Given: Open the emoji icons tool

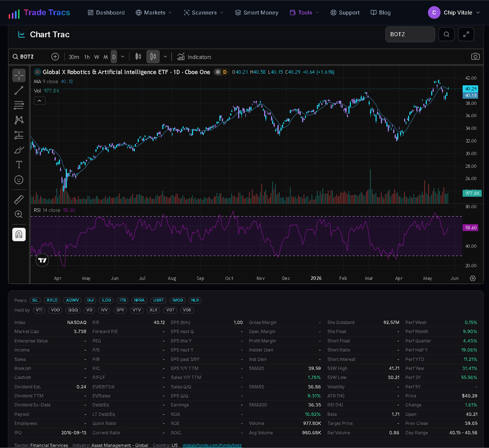Looking at the screenshot, I should (x=19, y=180).
